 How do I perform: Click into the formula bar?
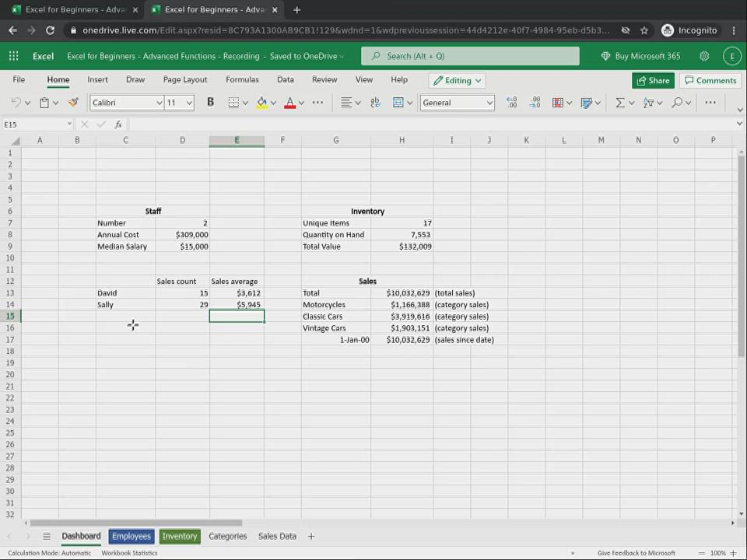coord(431,124)
